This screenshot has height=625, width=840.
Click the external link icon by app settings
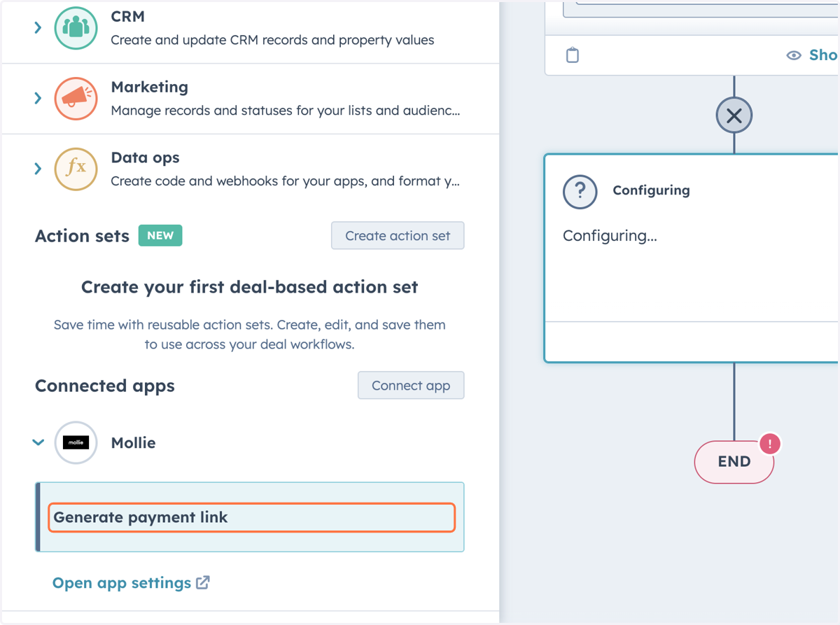pyautogui.click(x=203, y=582)
